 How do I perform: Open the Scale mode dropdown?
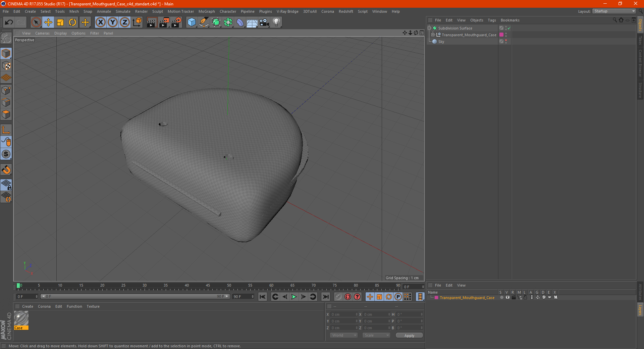(376, 335)
